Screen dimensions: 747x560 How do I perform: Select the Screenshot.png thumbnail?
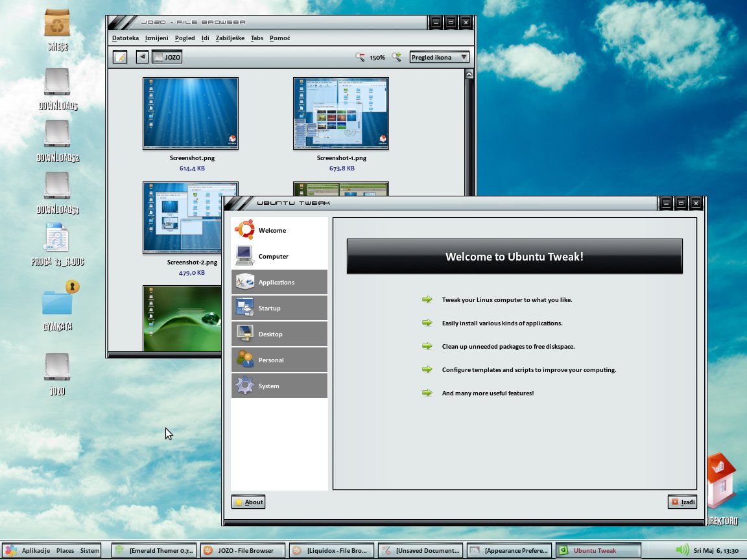(191, 113)
